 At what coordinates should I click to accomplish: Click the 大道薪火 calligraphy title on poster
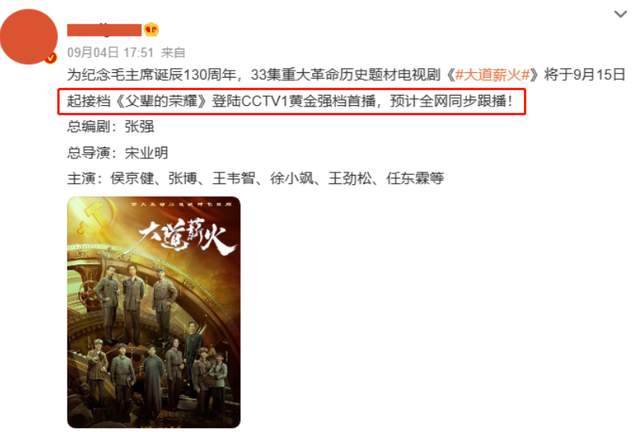(x=187, y=237)
